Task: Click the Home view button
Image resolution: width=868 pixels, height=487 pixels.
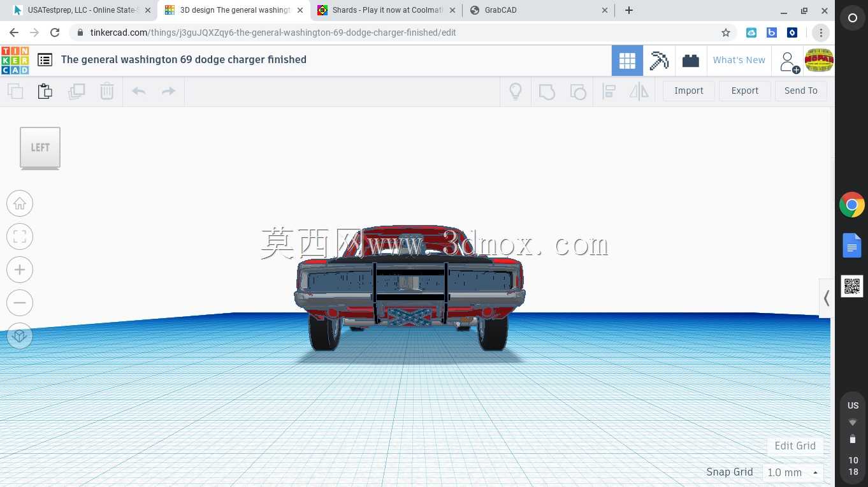Action: tap(20, 203)
